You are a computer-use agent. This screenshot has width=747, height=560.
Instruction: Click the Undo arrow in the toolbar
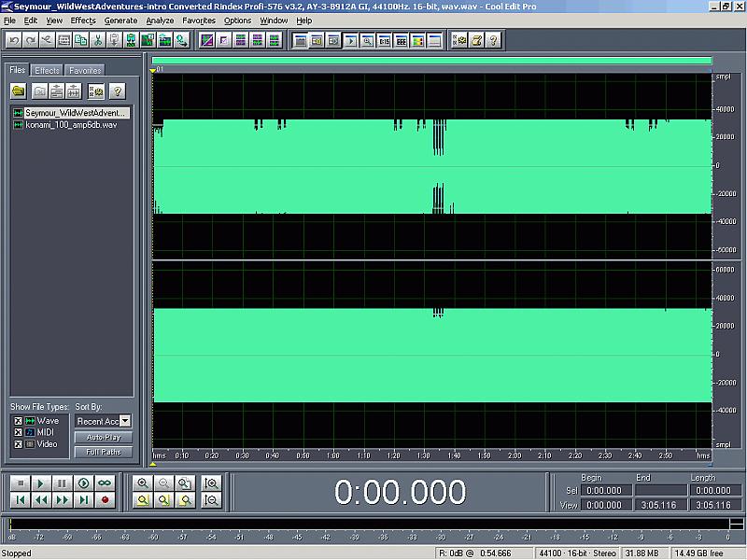point(14,40)
